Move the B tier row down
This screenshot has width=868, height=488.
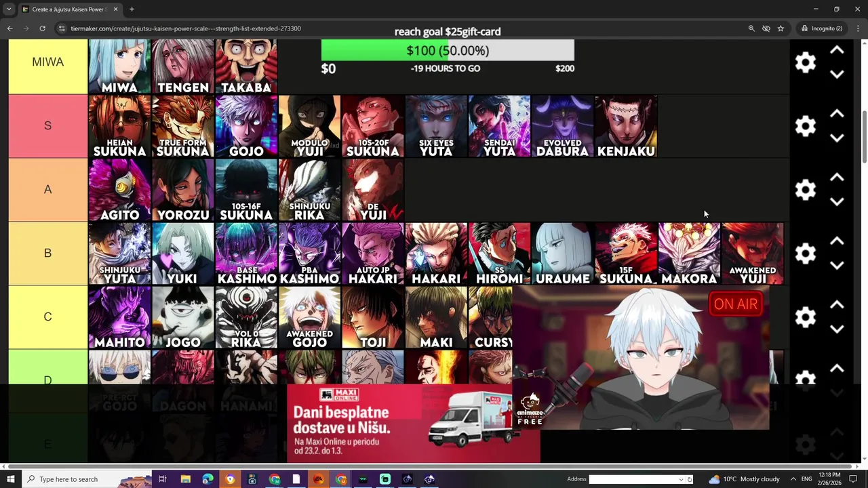[x=837, y=266]
